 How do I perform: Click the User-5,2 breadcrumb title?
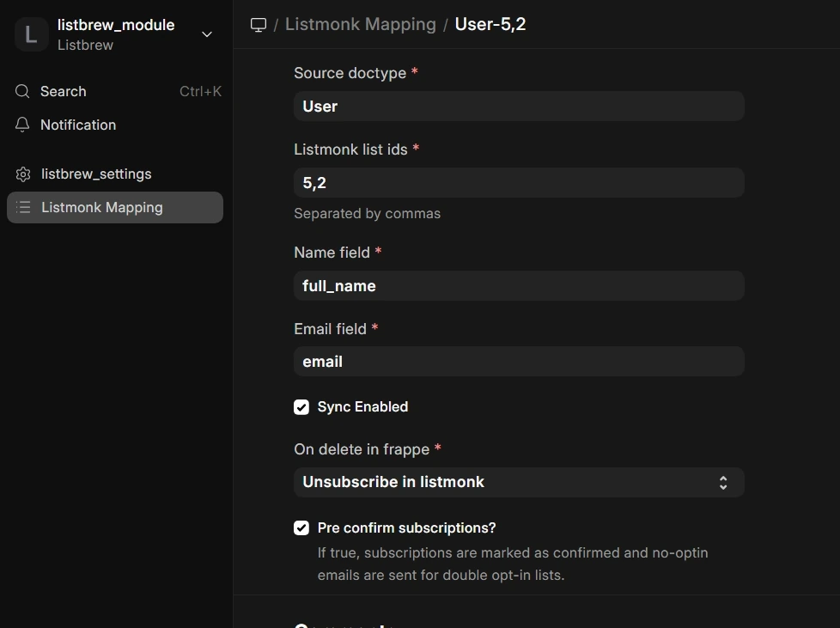click(x=490, y=24)
